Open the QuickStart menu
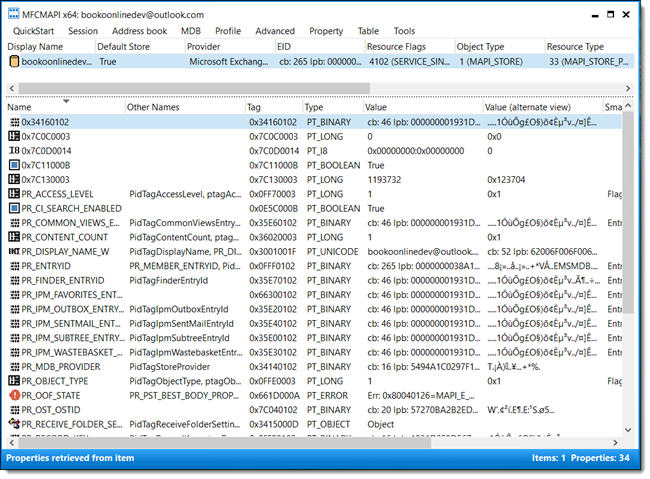The width and height of the screenshot is (650, 479). 33,31
